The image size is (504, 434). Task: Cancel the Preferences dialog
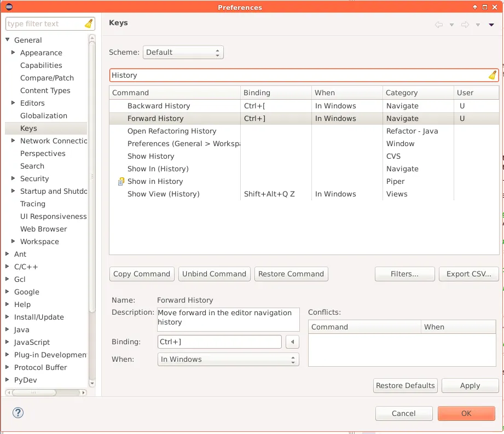tap(404, 413)
